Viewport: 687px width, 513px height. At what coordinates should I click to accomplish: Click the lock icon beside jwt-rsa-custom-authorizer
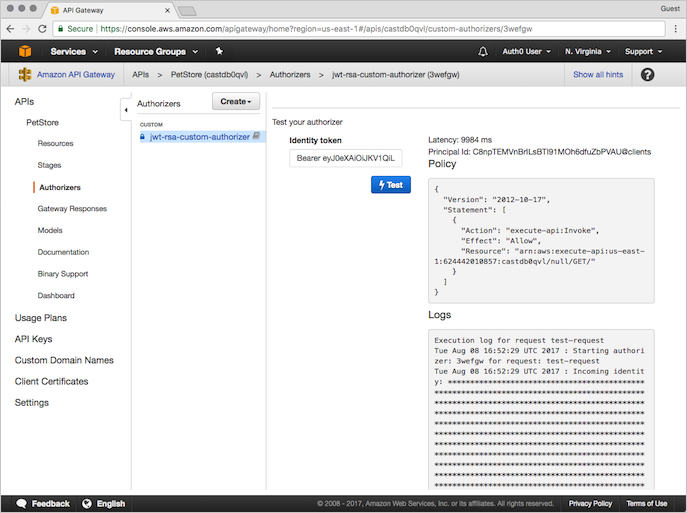(142, 137)
